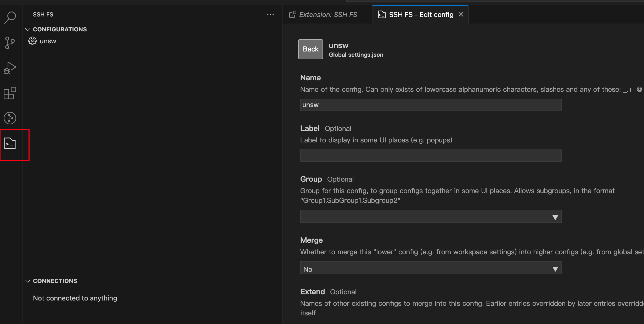The height and width of the screenshot is (324, 644).
Task: Open the SSH FS panel more actions menu
Action: 270,14
